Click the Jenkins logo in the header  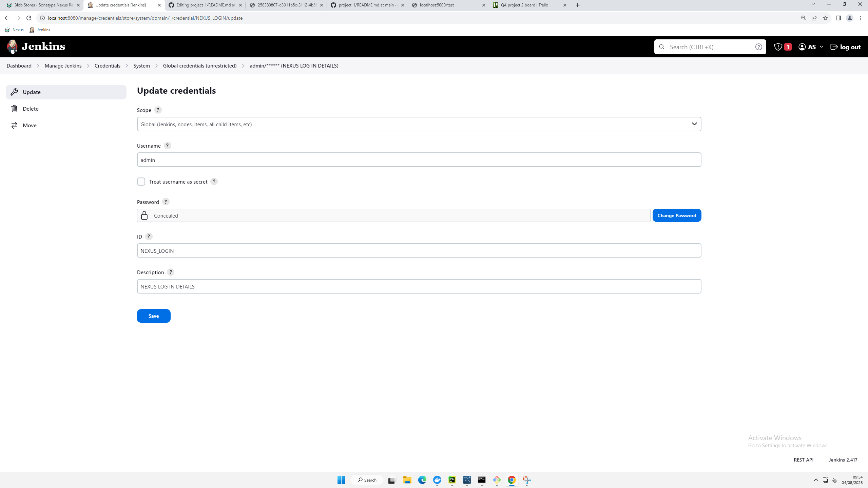12,46
